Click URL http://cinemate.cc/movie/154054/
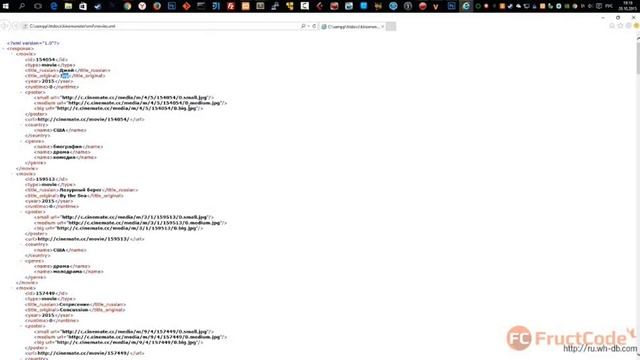640x360 pixels. 83,120
